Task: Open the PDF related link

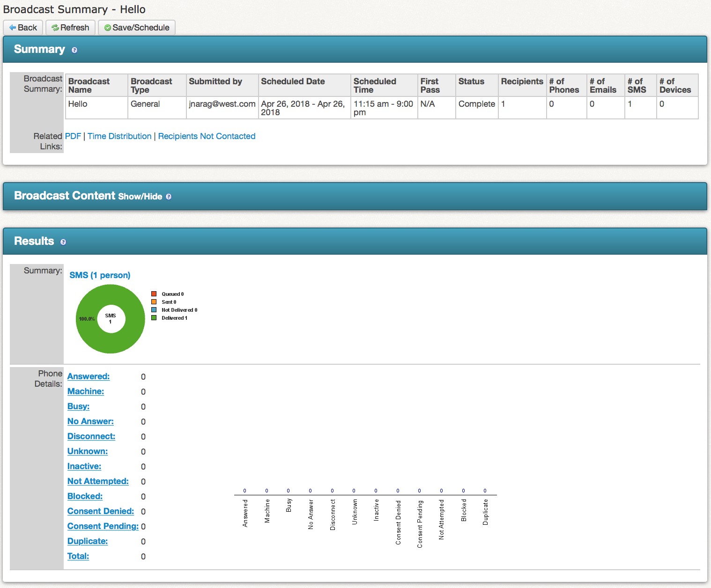Action: [x=73, y=136]
